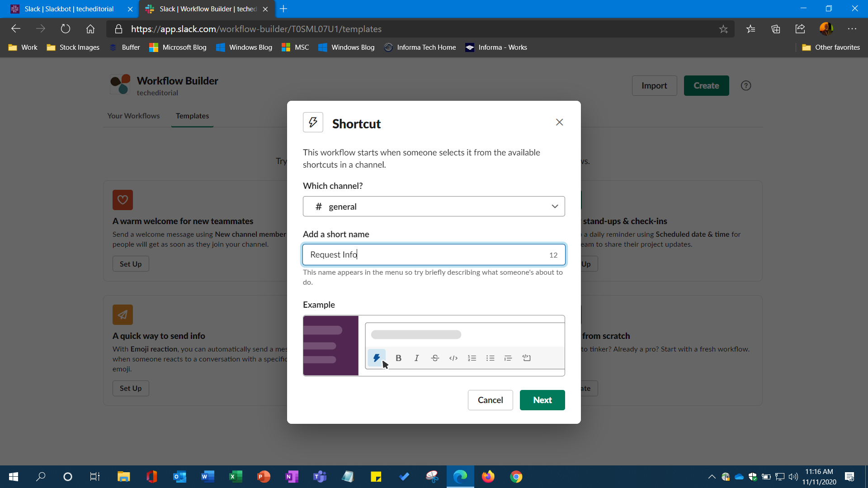Image resolution: width=868 pixels, height=488 pixels.
Task: Toggle strikethrough formatting
Action: click(435, 358)
